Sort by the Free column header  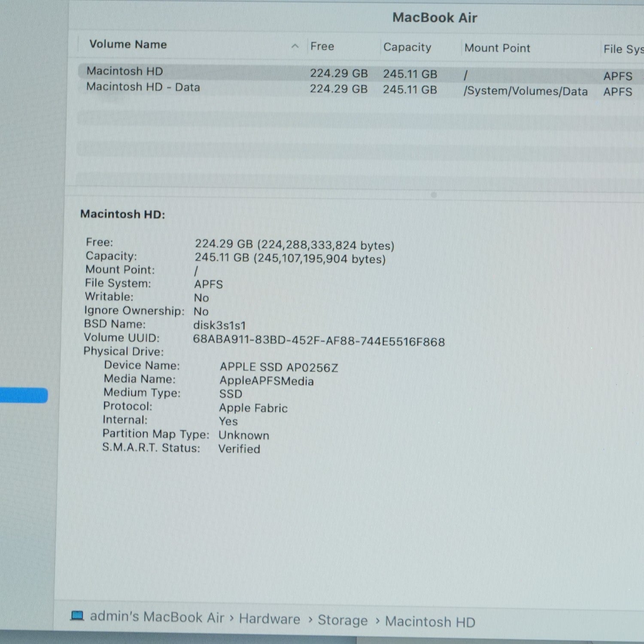coord(322,46)
